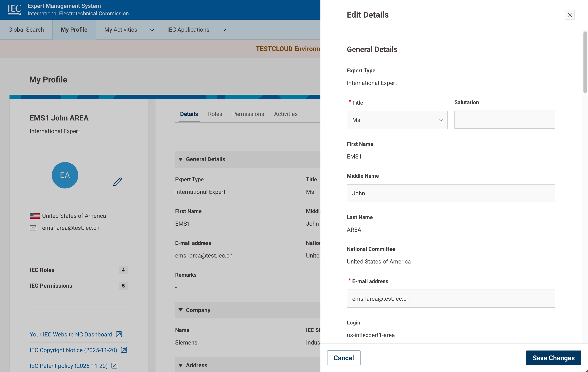Open the Title dropdown showing Ms
The width and height of the screenshot is (588, 372).
tap(397, 120)
